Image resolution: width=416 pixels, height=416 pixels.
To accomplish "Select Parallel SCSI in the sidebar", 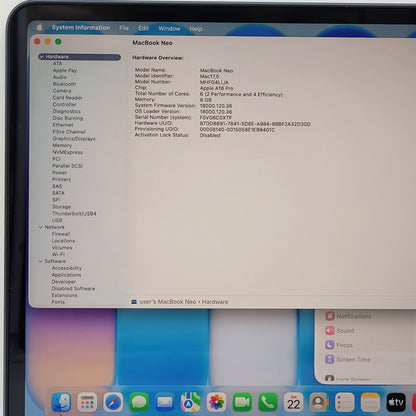I will point(67,166).
